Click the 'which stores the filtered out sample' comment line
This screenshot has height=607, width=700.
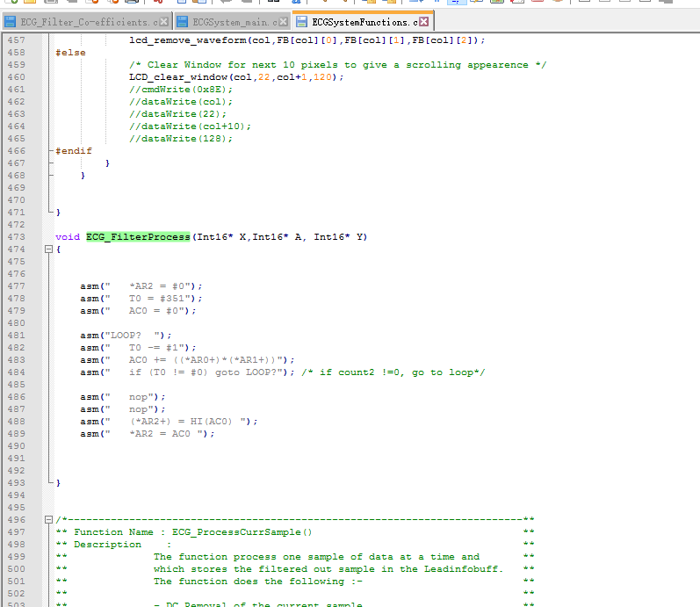click(328, 568)
